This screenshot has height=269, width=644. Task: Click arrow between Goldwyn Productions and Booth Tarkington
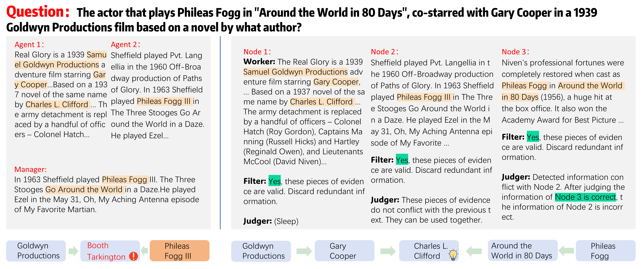point(73,251)
